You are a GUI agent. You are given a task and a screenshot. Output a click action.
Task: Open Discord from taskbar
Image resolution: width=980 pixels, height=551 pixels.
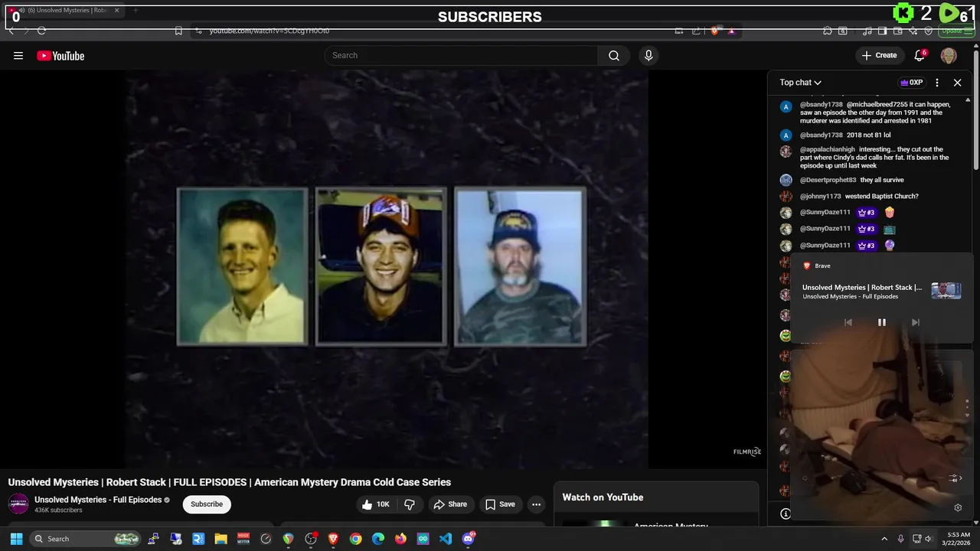point(469,539)
